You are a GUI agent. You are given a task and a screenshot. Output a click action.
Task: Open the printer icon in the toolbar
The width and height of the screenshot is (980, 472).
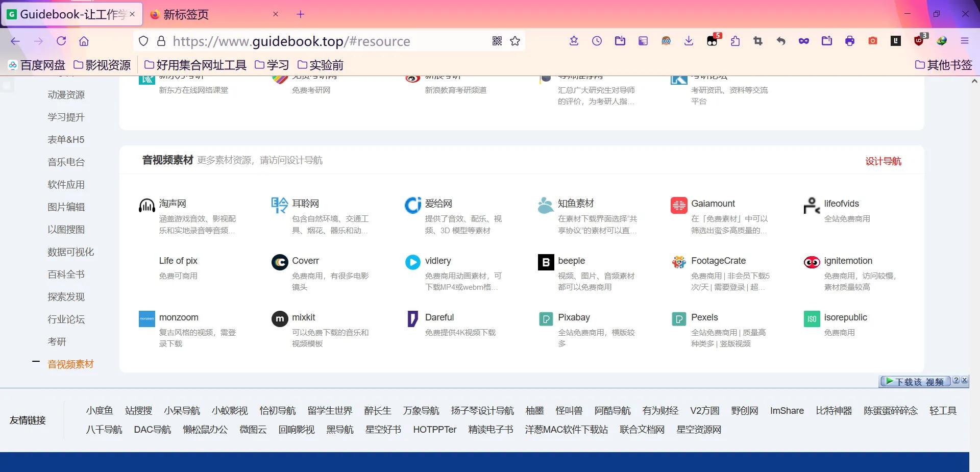[x=850, y=41]
